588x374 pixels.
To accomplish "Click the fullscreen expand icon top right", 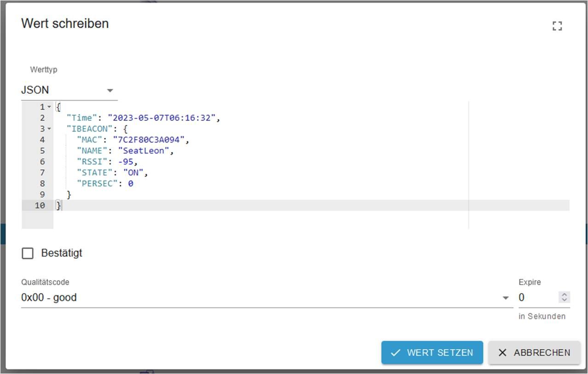I will [x=557, y=26].
